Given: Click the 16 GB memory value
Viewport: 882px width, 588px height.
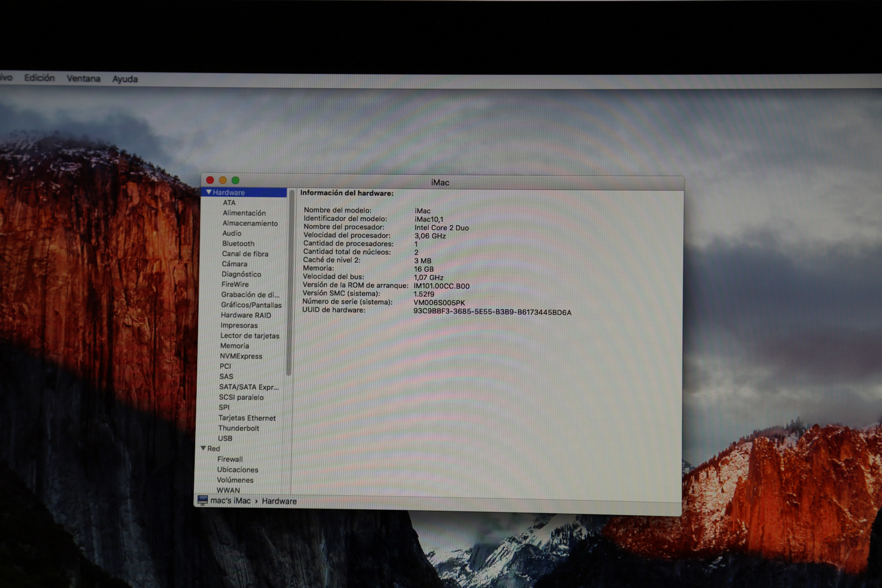Looking at the screenshot, I should tap(423, 269).
